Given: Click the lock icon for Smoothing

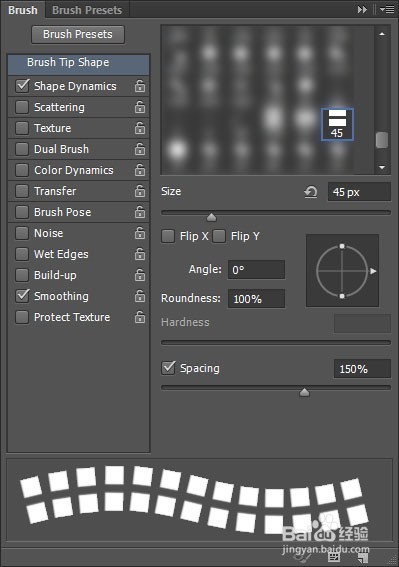Looking at the screenshot, I should click(x=140, y=296).
